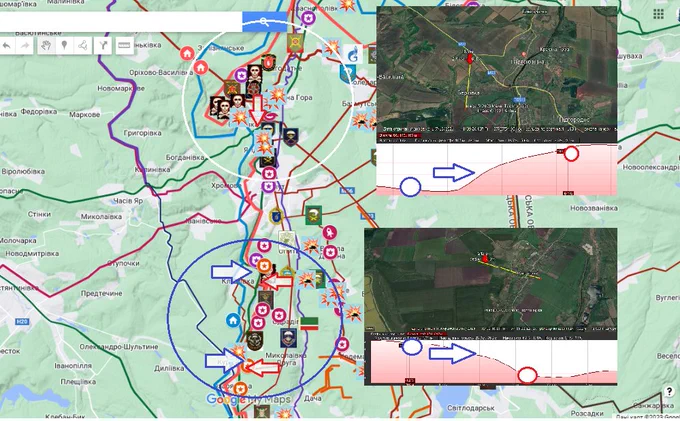Click the upper elevation profile chart

point(497,170)
